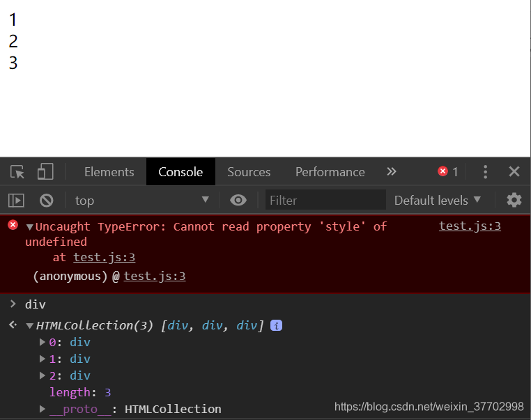Focus the Filter input field
531x420 pixels.
click(325, 201)
